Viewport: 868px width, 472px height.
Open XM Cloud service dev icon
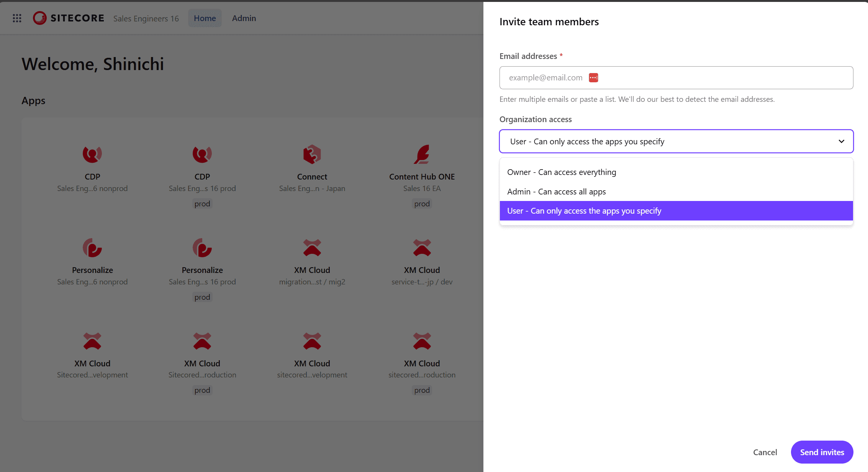[422, 248]
